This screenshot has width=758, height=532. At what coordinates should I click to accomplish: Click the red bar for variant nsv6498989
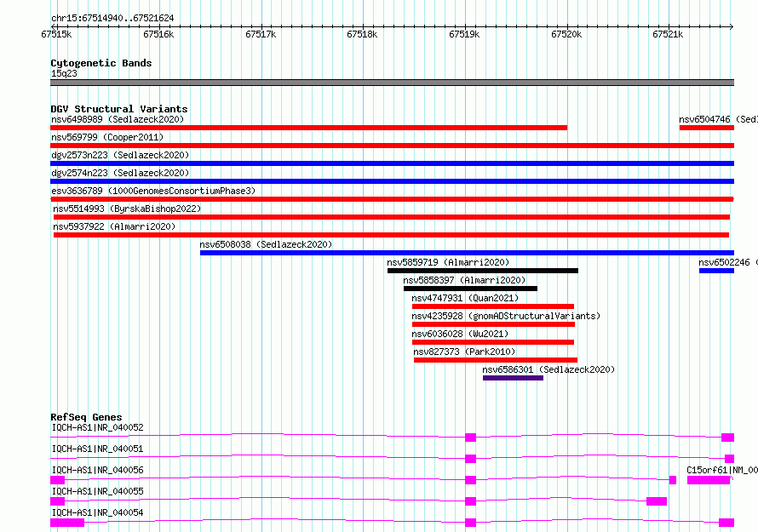[308, 128]
